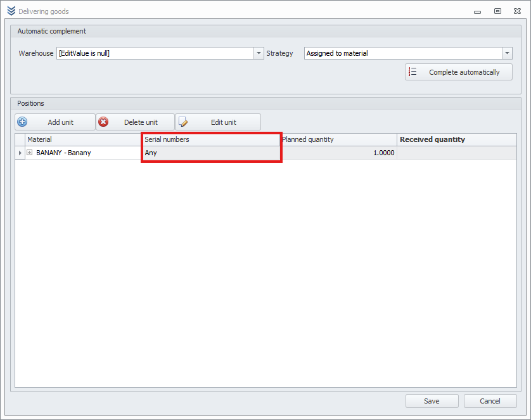The width and height of the screenshot is (531, 420).
Task: Click the Add unit plus icon
Action: [x=22, y=122]
